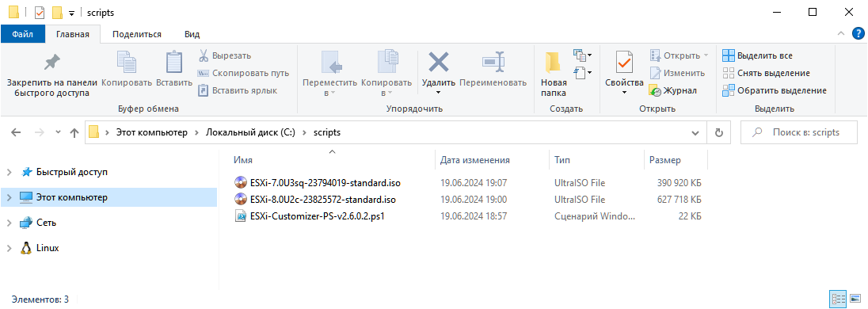Click Изменить in the ribbon
The height and width of the screenshot is (309, 868).
[678, 73]
